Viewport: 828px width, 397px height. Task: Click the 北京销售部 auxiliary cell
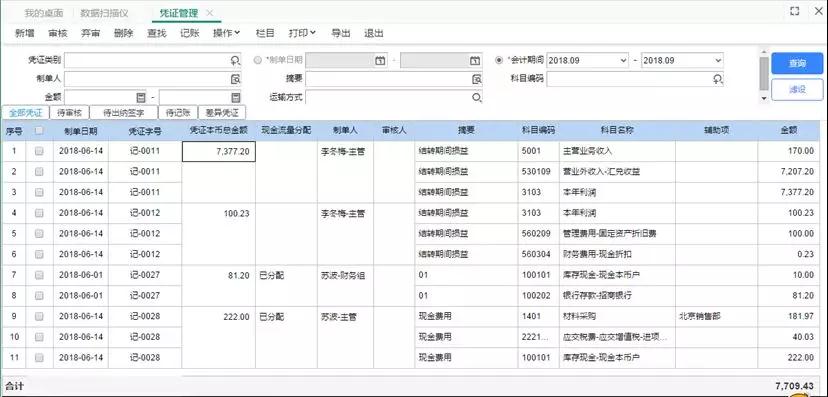[x=717, y=316]
